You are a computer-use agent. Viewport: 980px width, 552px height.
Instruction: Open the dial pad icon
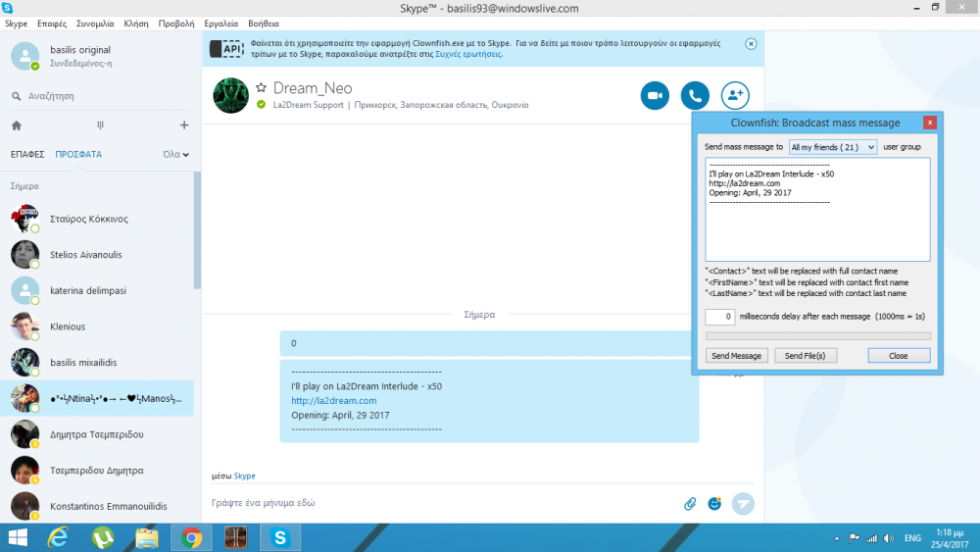coord(100,125)
